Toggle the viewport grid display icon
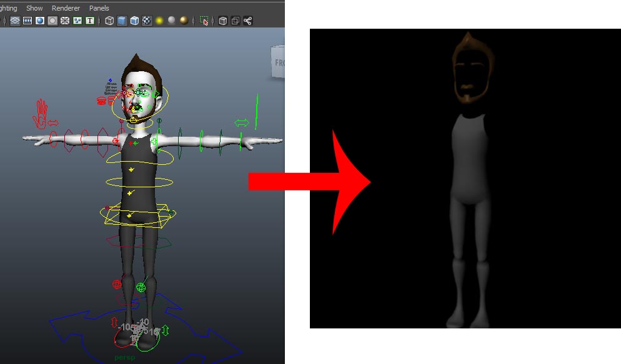 [x=15, y=21]
